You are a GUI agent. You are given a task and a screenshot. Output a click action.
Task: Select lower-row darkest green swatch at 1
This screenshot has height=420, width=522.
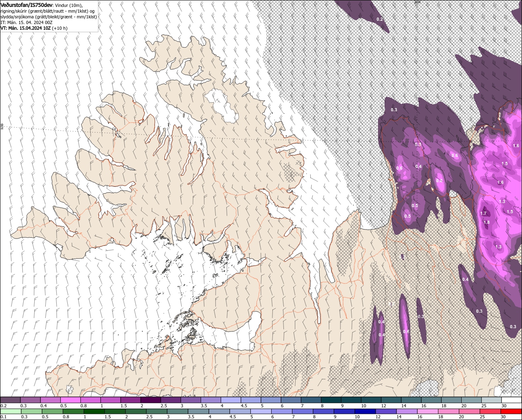[94, 411]
